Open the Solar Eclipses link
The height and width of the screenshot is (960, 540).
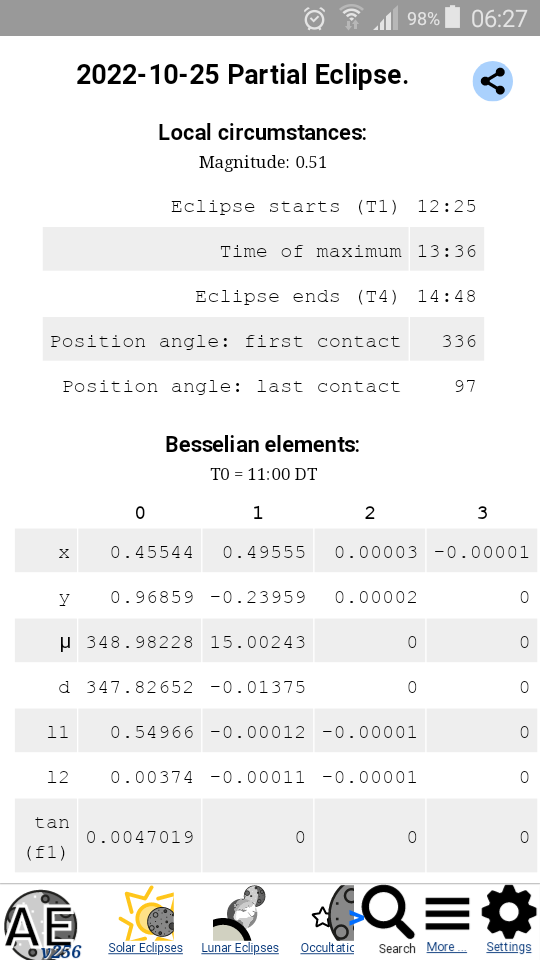[146, 948]
